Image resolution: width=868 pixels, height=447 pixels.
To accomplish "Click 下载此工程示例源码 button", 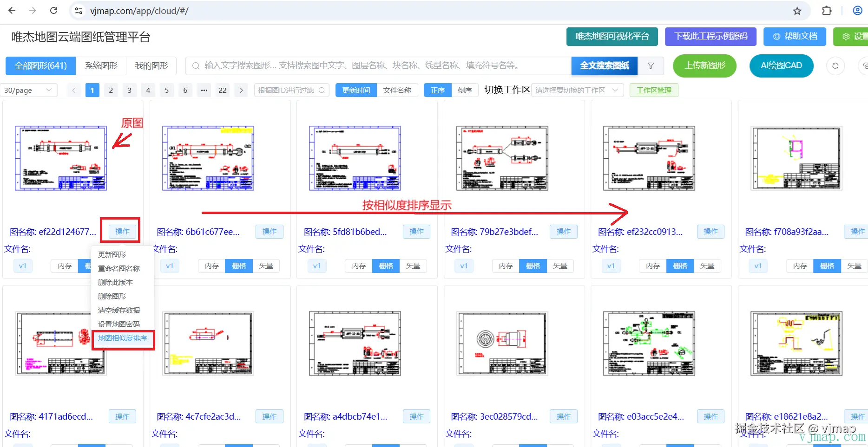I will point(710,36).
